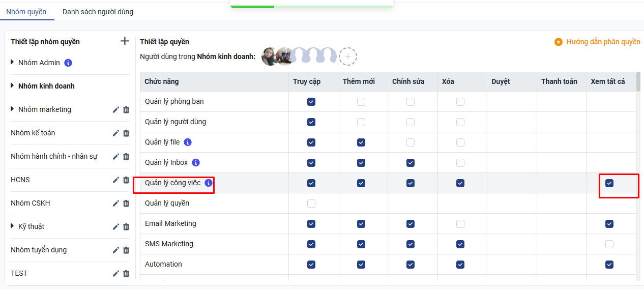644x289 pixels.
Task: Select the Nhóm quyền tab
Action: [26, 12]
